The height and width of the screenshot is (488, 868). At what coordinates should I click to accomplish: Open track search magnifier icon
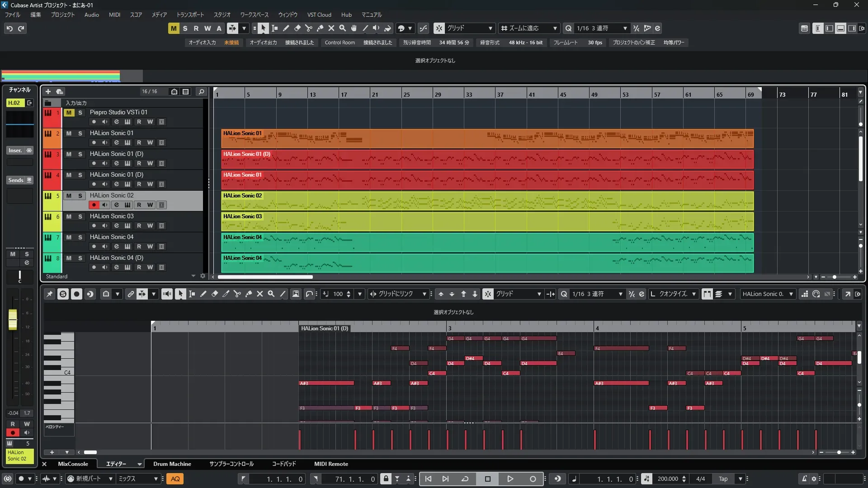pyautogui.click(x=201, y=92)
